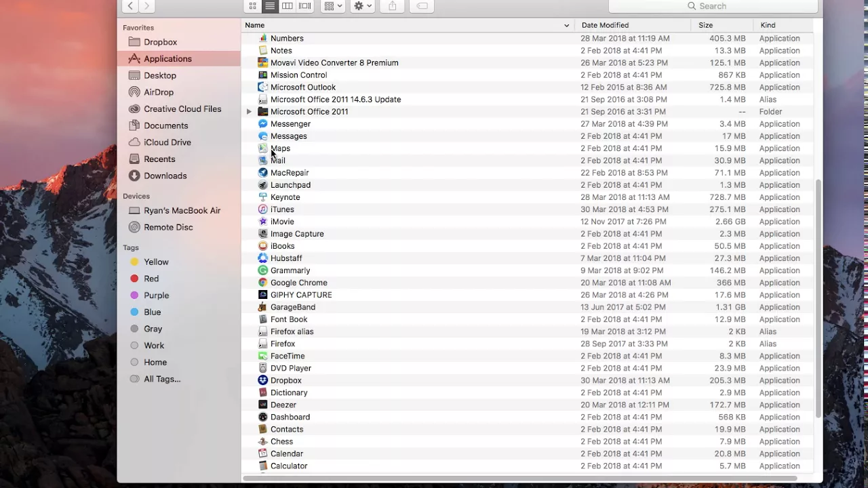
Task: Select Applications in the sidebar
Action: (179, 59)
